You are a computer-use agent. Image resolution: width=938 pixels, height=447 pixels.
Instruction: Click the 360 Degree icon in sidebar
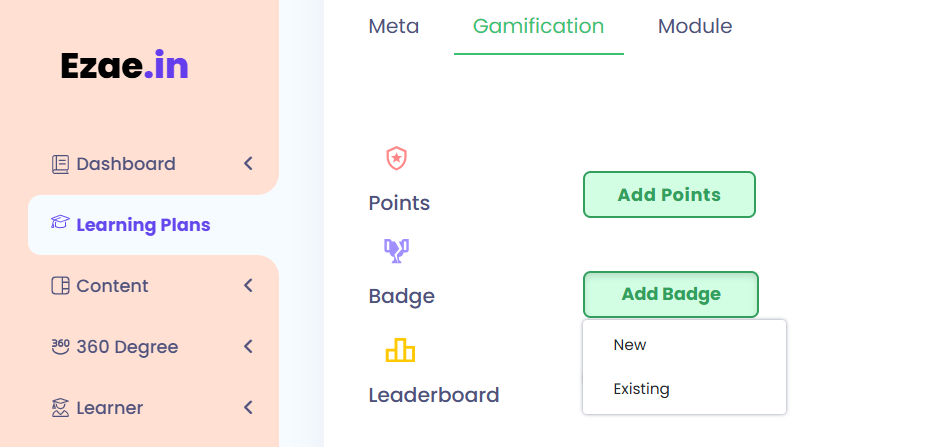[60, 346]
